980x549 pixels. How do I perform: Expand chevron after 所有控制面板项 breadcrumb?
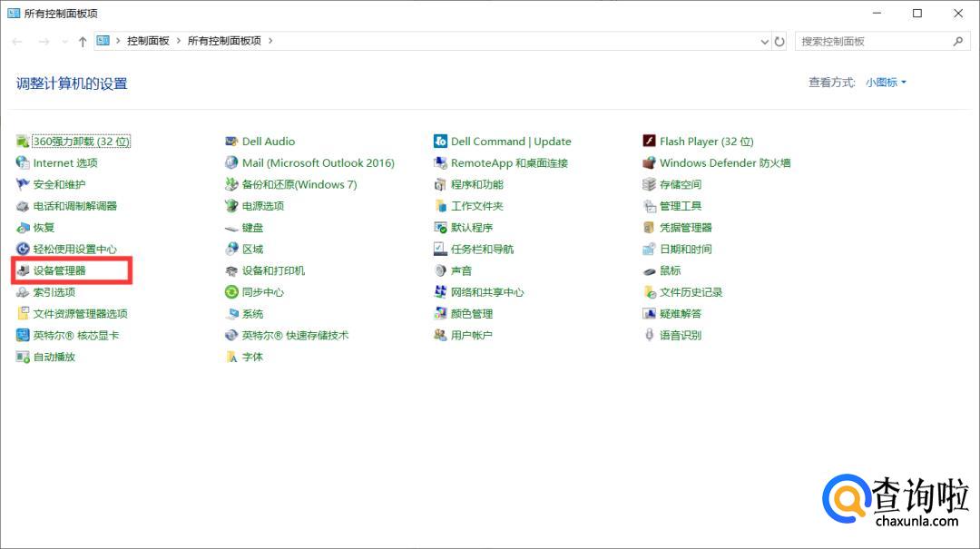tap(270, 41)
